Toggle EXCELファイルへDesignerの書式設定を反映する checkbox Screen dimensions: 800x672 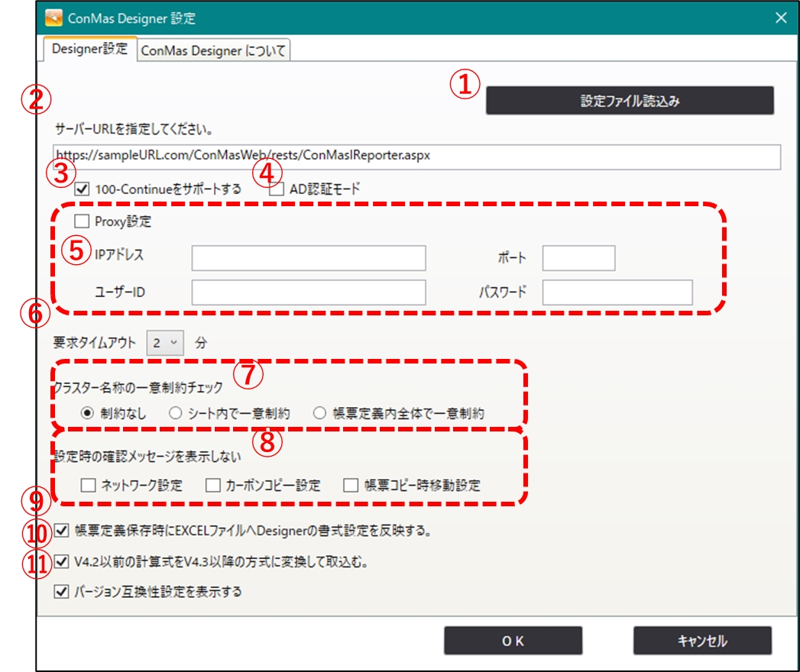tap(62, 531)
